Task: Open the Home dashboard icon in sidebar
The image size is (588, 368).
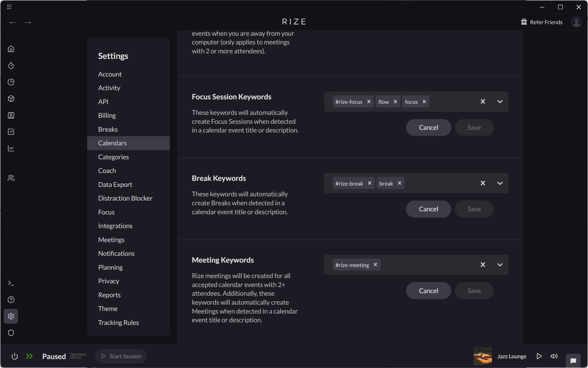Action: (11, 49)
